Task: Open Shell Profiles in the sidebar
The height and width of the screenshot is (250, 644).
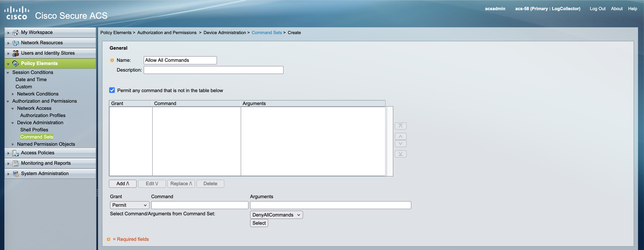Action: (34, 130)
